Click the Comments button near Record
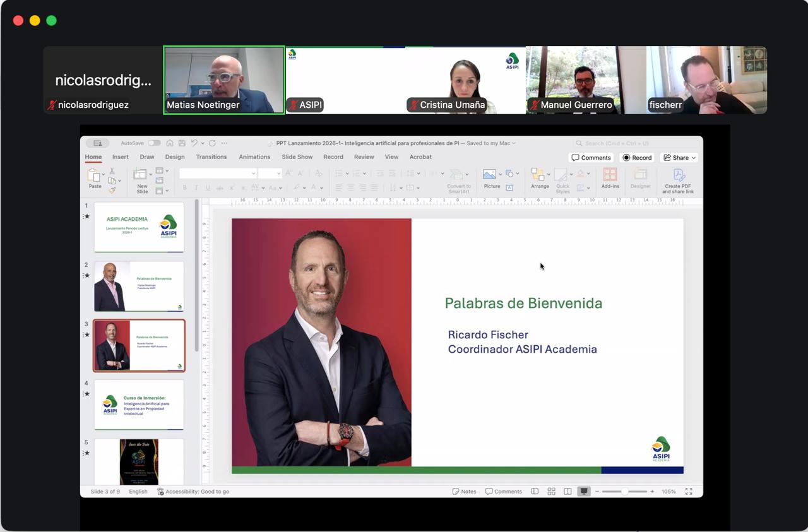Image resolution: width=808 pixels, height=532 pixels. tap(591, 158)
